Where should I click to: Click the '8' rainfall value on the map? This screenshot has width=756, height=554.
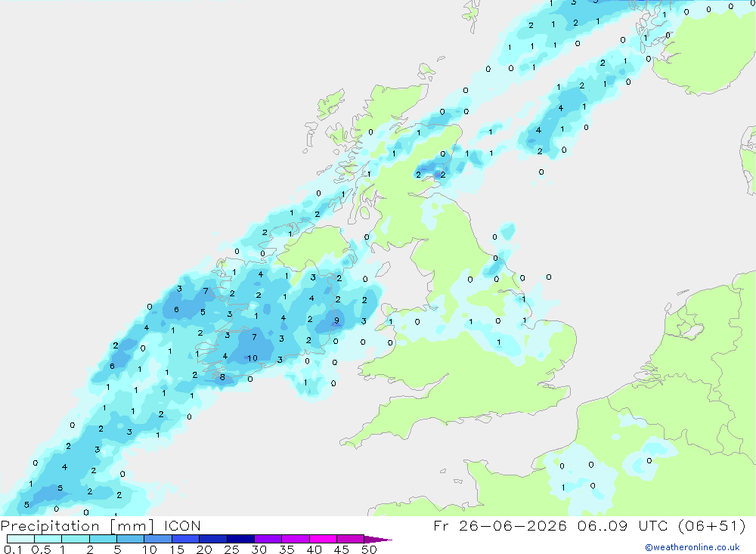click(x=222, y=377)
